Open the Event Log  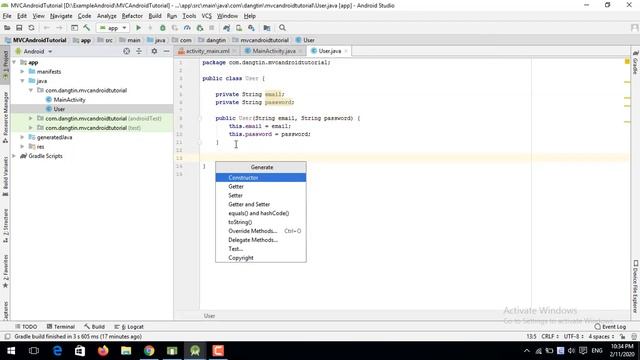pyautogui.click(x=610, y=327)
